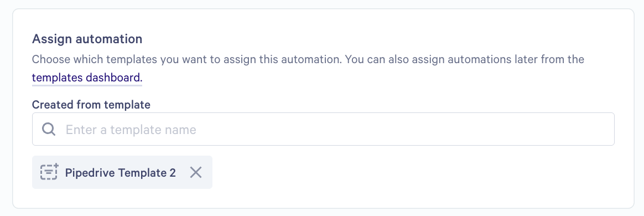Go to templates dashboard via hyperlink
This screenshot has height=216, width=644.
(86, 78)
